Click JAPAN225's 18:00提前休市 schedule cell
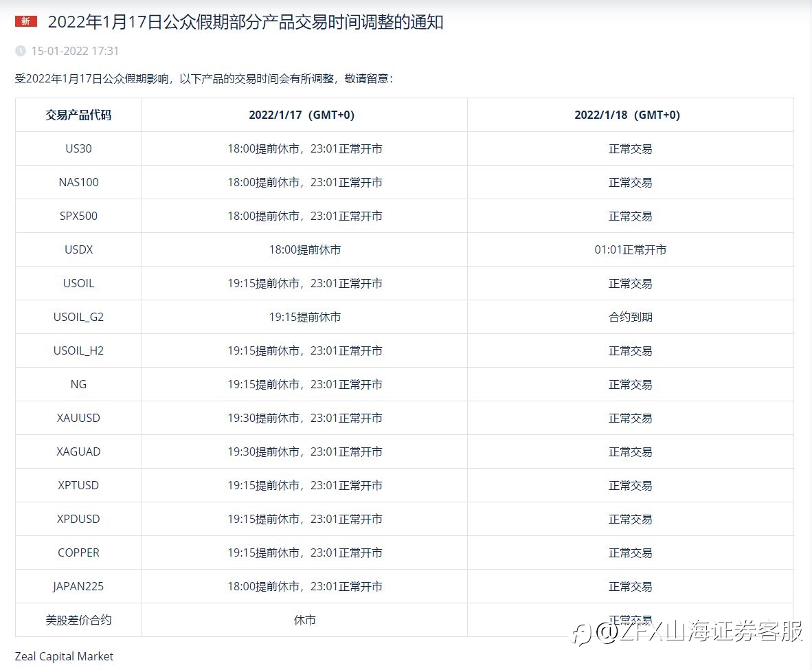This screenshot has height=670, width=812. tap(305, 587)
